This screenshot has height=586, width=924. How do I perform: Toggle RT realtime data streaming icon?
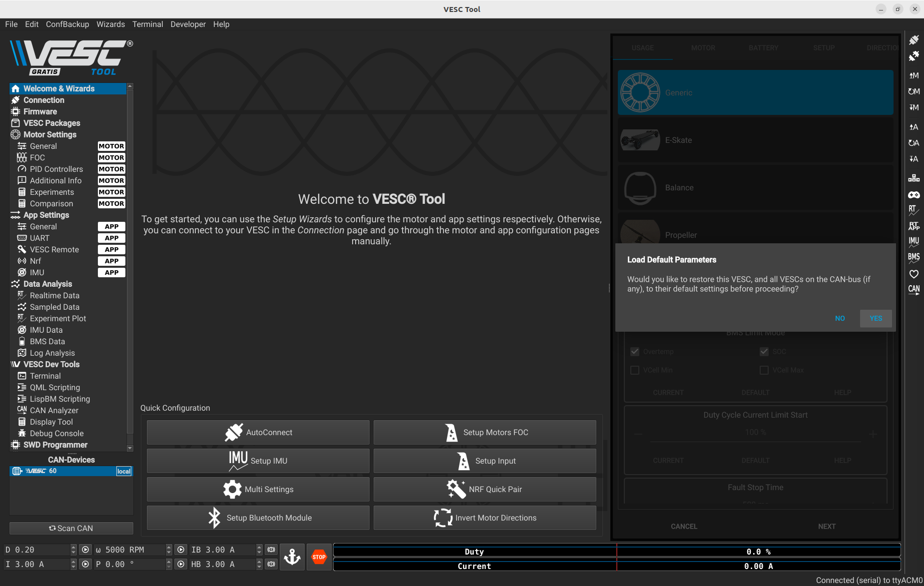pyautogui.click(x=914, y=210)
